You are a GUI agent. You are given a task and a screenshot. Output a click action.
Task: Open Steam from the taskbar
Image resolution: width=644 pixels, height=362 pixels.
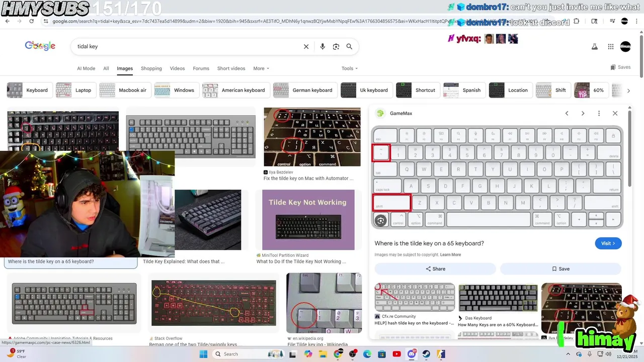(x=426, y=354)
